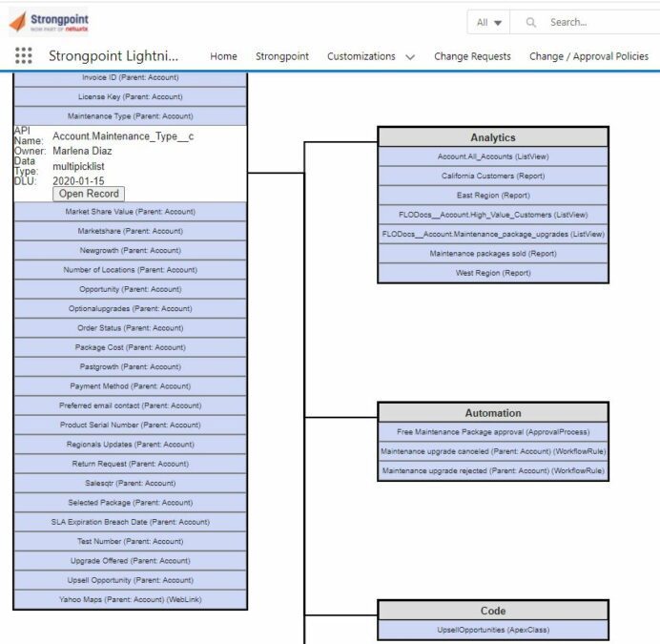
Task: Click the Open Record button
Action: coord(89,194)
